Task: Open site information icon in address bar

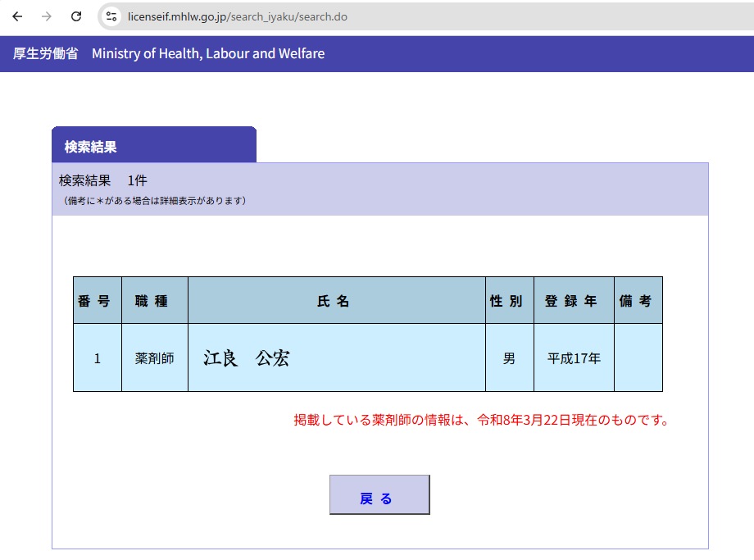Action: (x=112, y=16)
